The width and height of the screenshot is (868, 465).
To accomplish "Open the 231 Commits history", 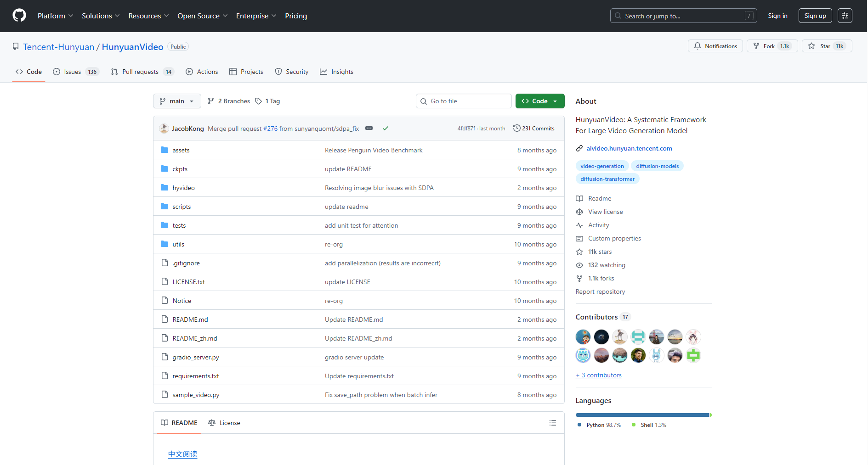I will click(533, 128).
